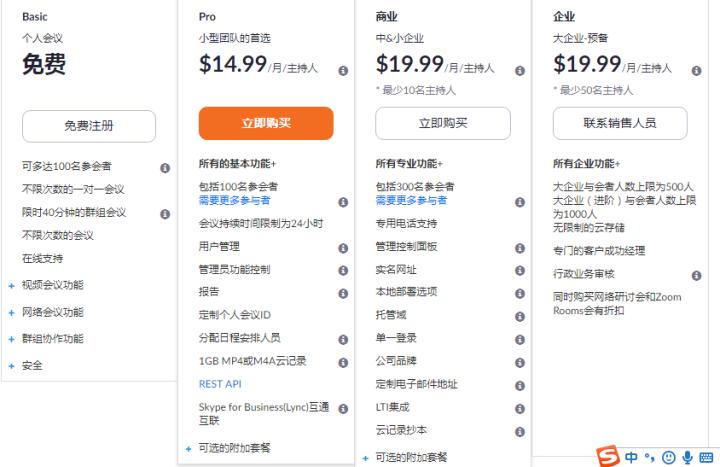Click 联系销售人员 button
The height and width of the screenshot is (467, 720).
(620, 123)
